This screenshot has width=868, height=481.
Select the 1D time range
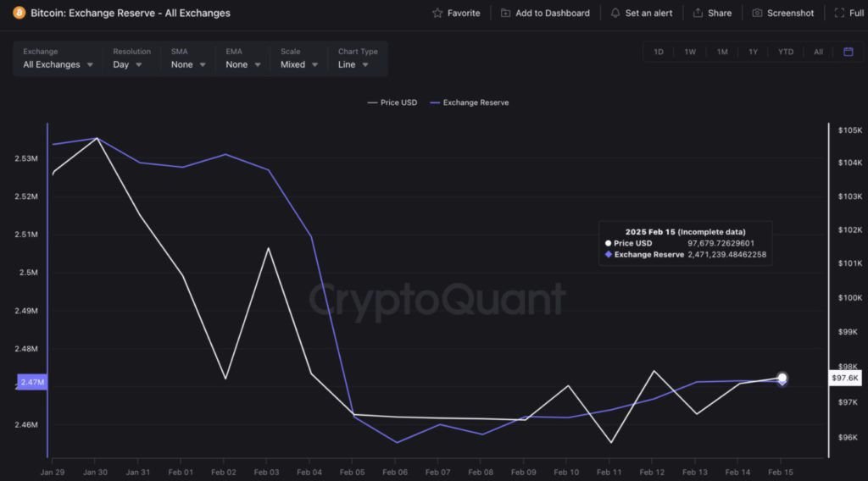click(x=658, y=52)
